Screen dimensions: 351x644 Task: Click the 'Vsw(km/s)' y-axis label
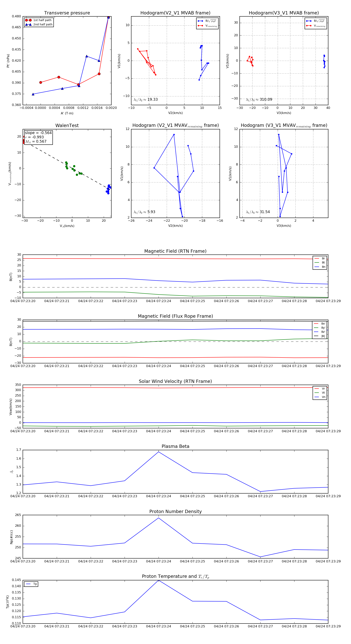click(x=11, y=407)
